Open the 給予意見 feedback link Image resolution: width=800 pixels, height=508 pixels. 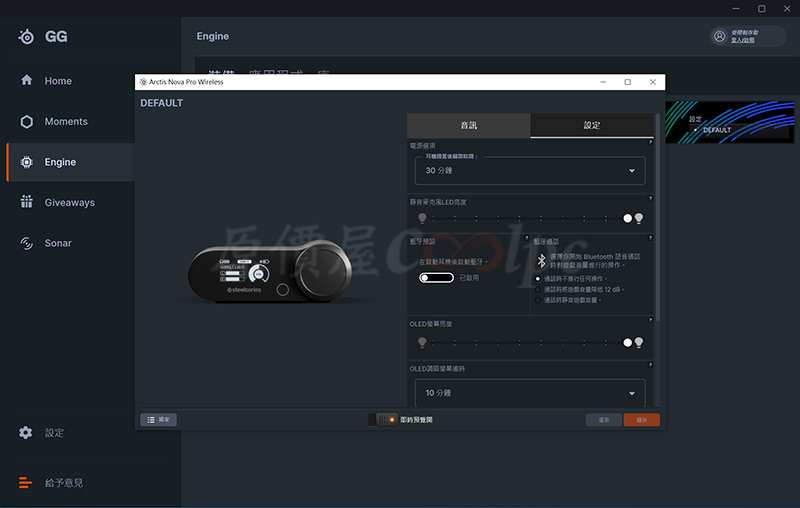click(64, 482)
